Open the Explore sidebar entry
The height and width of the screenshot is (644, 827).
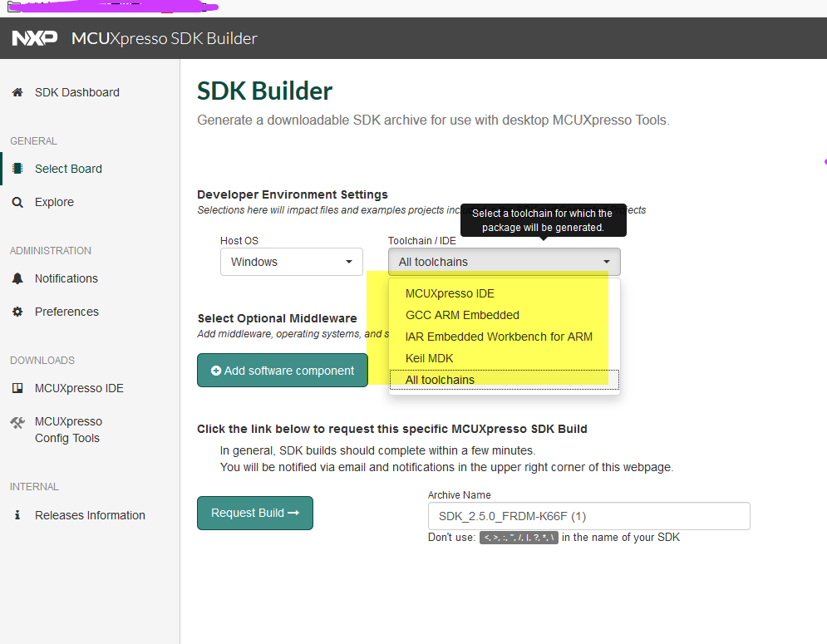pyautogui.click(x=54, y=202)
